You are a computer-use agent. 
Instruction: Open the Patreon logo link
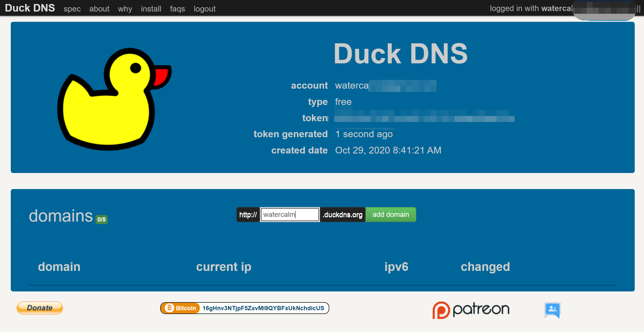[471, 310]
